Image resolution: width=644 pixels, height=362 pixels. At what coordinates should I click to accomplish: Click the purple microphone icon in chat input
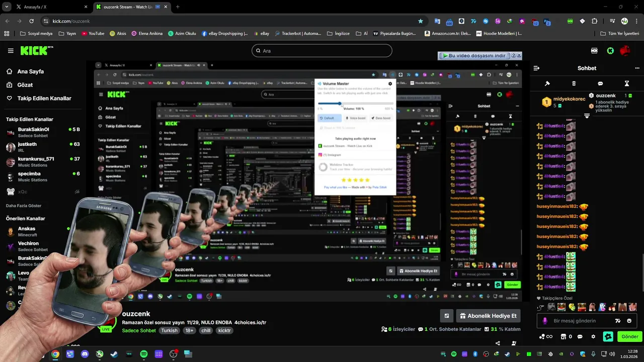(545, 321)
